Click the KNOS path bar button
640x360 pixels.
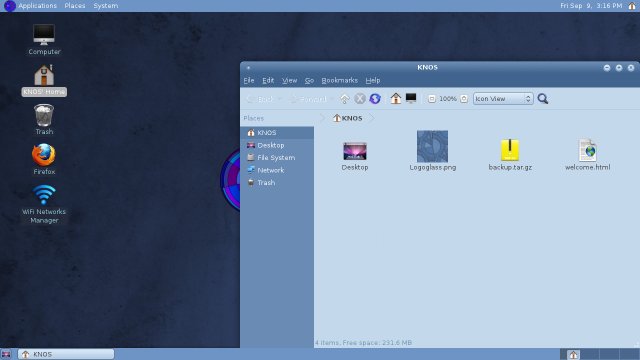click(348, 118)
